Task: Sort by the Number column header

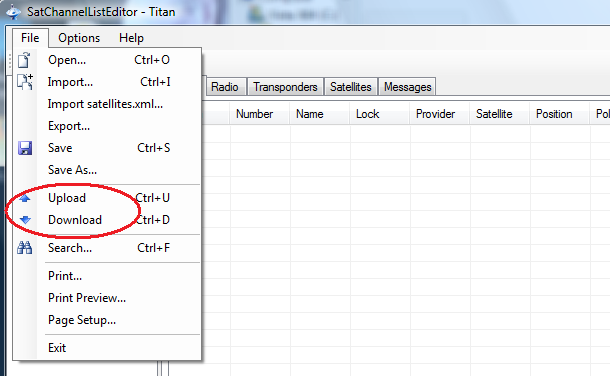Action: (259, 114)
